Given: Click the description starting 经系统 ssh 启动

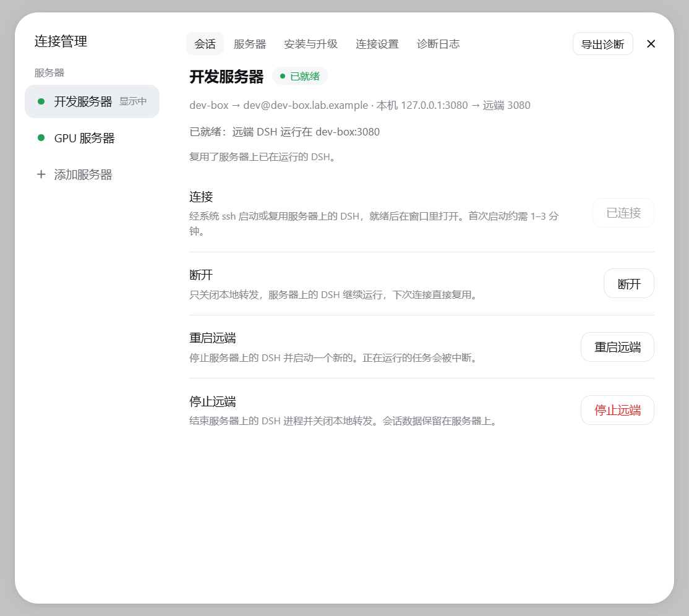Looking at the screenshot, I should pyautogui.click(x=374, y=224).
